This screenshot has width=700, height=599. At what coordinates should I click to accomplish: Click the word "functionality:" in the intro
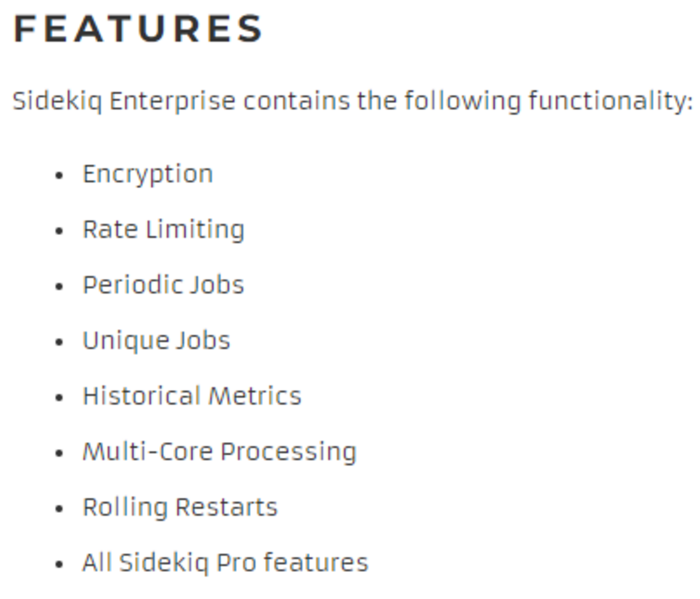click(x=611, y=101)
